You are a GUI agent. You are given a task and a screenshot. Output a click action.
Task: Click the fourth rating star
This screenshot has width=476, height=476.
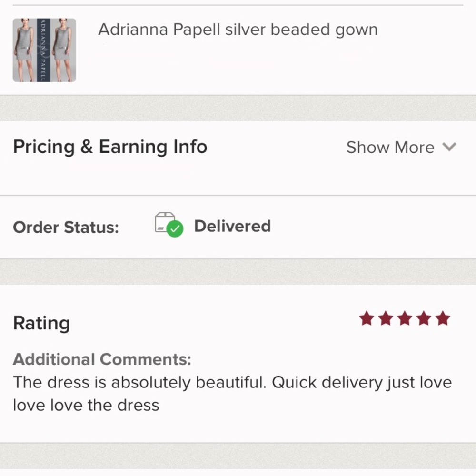click(424, 318)
